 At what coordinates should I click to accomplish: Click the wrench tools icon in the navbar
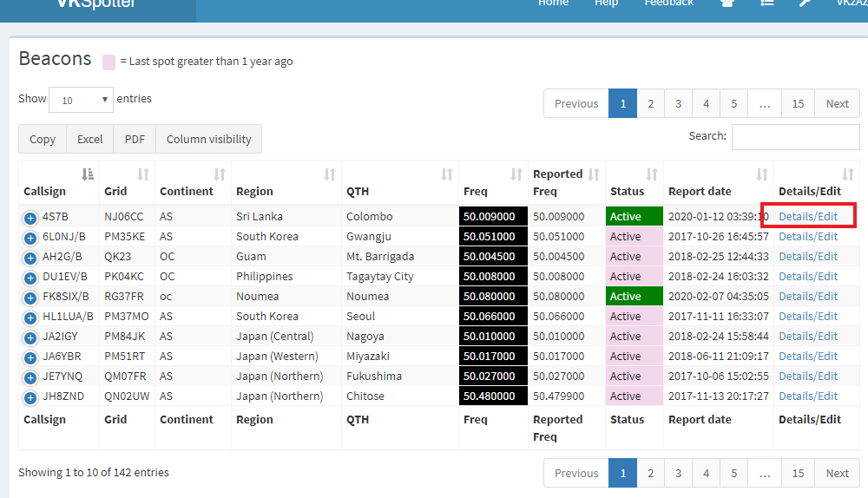tap(806, 3)
